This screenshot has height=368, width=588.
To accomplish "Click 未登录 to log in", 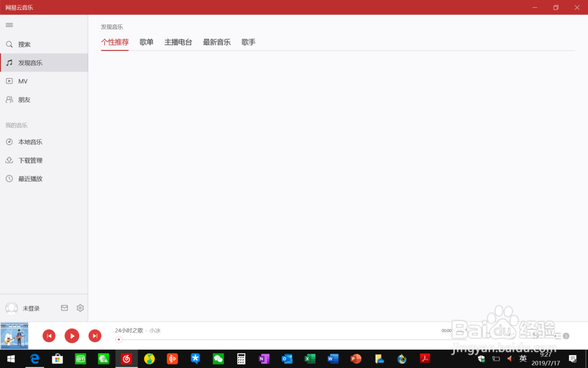I will (x=31, y=309).
